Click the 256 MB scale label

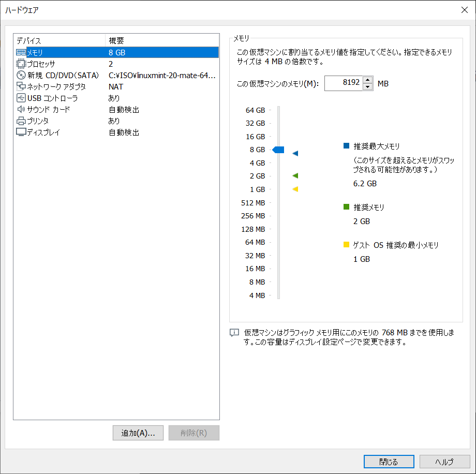click(x=253, y=216)
